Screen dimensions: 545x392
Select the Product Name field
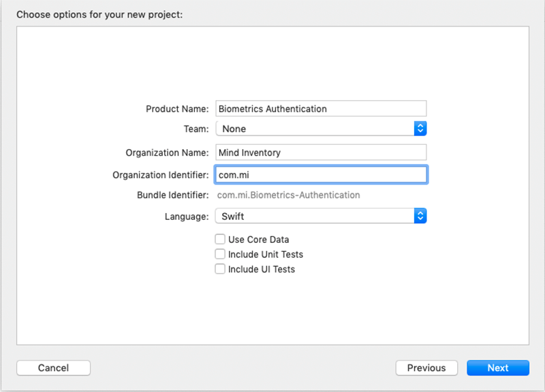pos(320,108)
